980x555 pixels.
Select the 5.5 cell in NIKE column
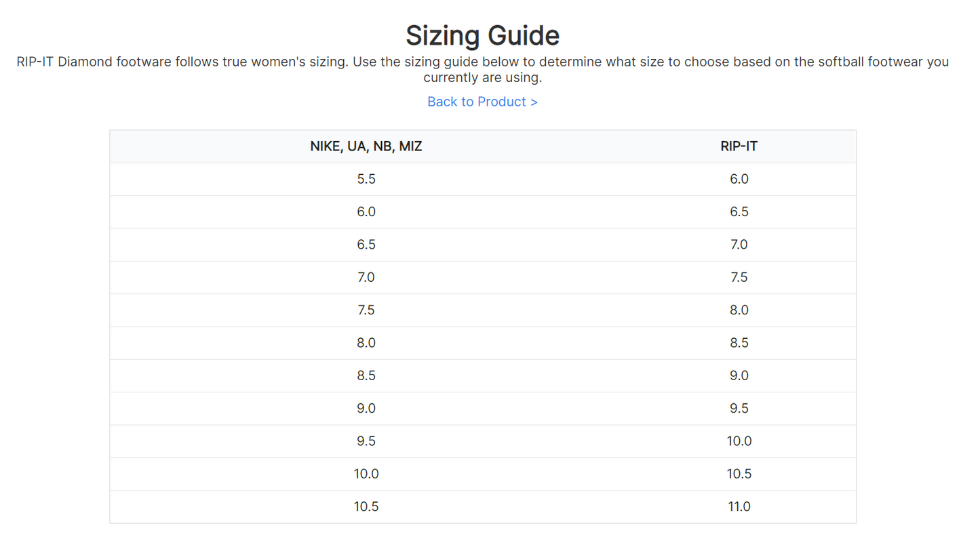click(x=366, y=179)
